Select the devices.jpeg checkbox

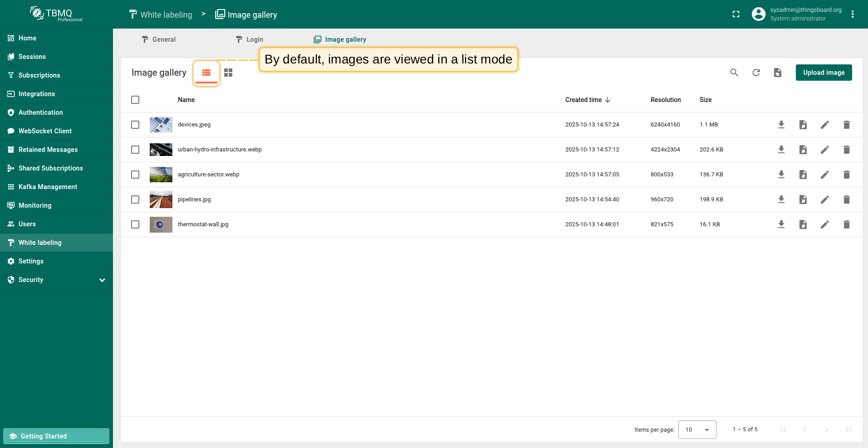click(x=135, y=125)
